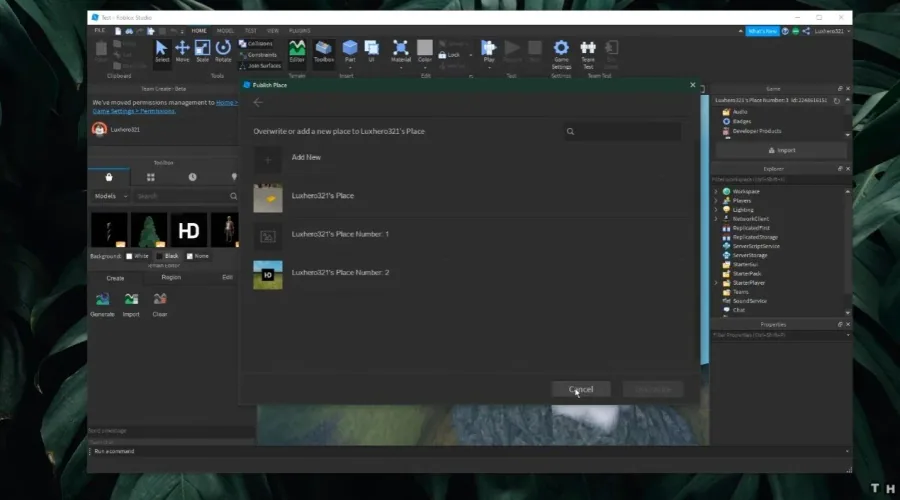The image size is (900, 500).
Task: Switch to the MODEL ribbon tab
Action: (225, 31)
